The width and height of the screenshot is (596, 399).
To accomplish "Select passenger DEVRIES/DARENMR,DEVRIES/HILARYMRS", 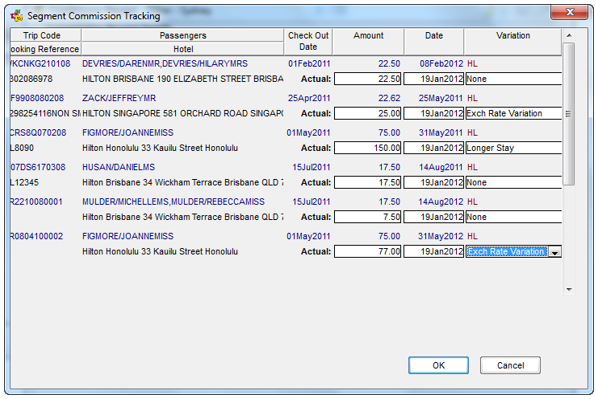I will (165, 63).
